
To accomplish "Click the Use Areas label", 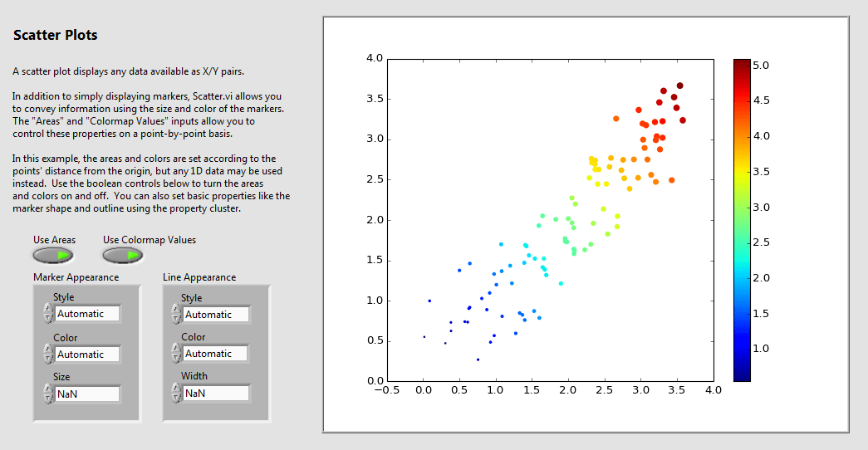I will [54, 240].
